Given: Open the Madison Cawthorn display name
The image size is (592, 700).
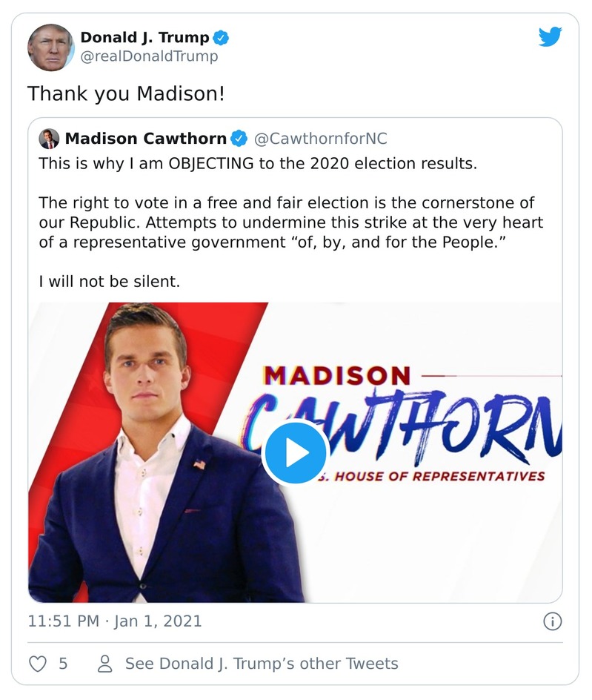Looking at the screenshot, I should (146, 139).
